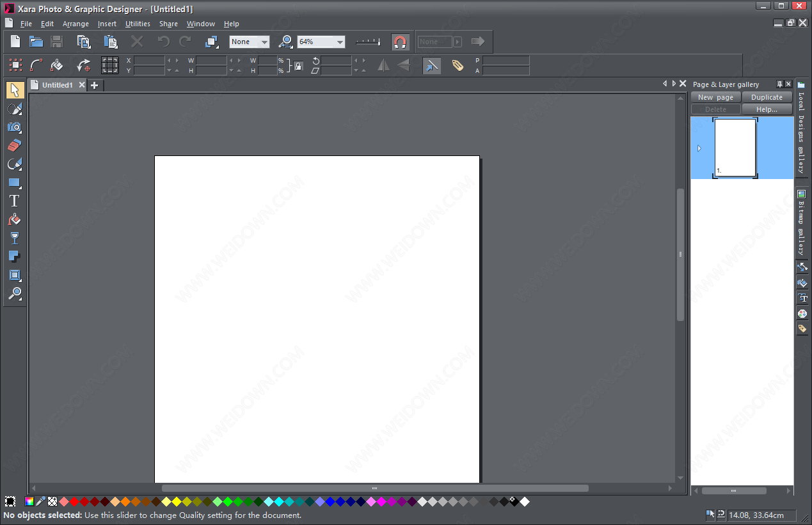
Task: Toggle scale line widths arrow button
Action: (x=432, y=65)
